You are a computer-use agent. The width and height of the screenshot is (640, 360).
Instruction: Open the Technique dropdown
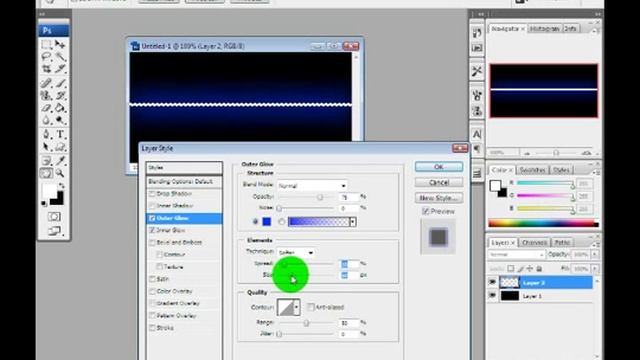[296, 253]
